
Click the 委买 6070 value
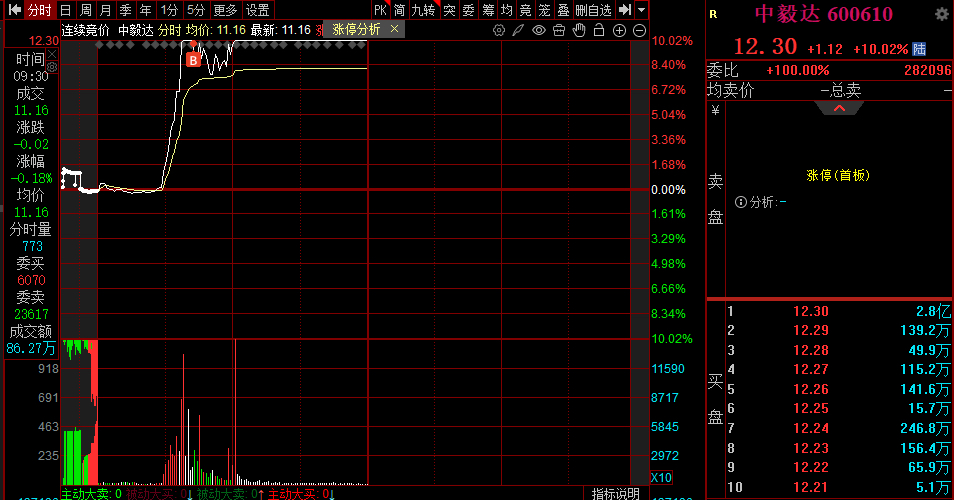(31, 280)
